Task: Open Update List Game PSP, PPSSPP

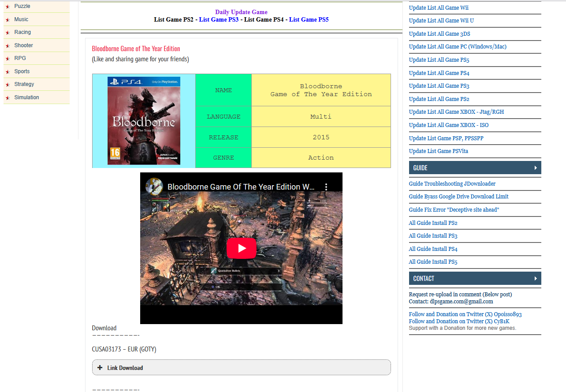Action: [446, 138]
